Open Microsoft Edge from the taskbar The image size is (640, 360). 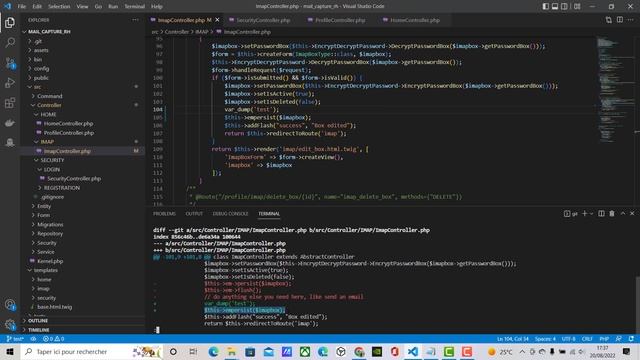coord(213,351)
